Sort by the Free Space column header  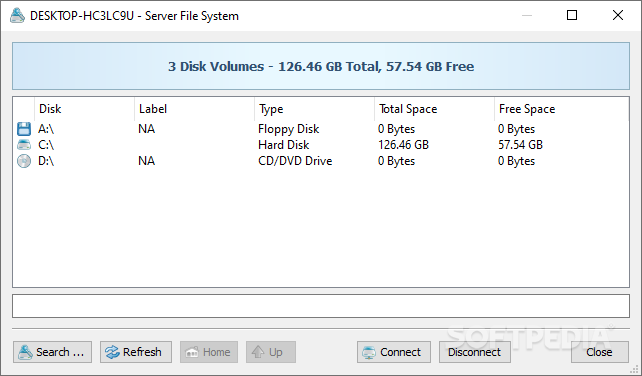pos(562,109)
